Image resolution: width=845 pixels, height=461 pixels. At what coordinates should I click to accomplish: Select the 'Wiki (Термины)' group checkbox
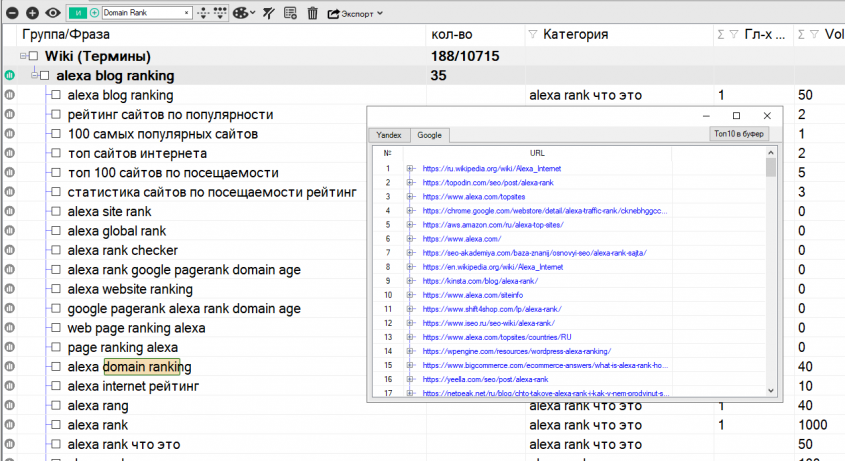[x=33, y=56]
